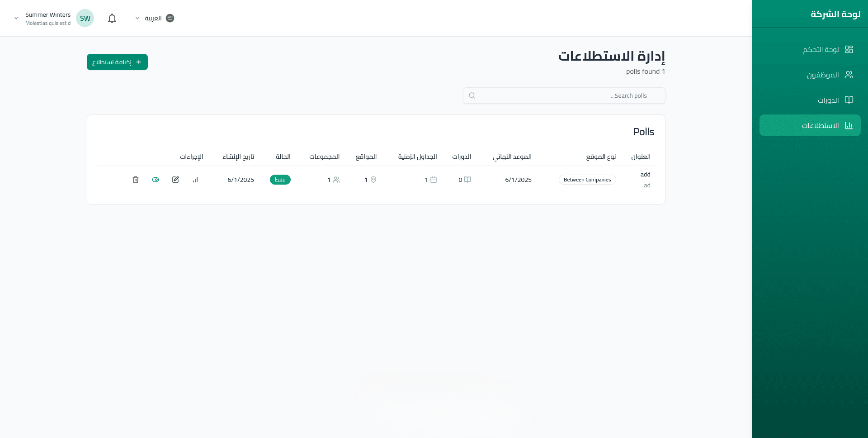The width and height of the screenshot is (868, 438).
Task: Click the location pin icon in the row
Action: [373, 180]
